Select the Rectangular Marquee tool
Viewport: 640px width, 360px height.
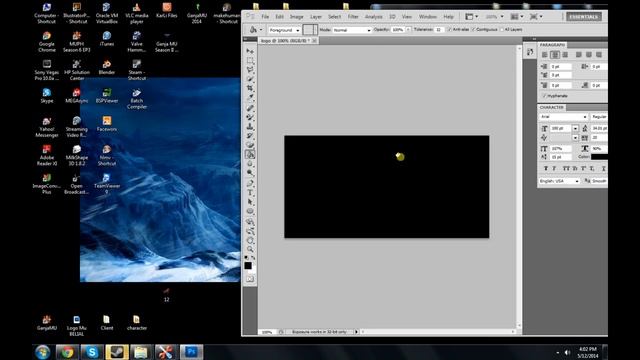pyautogui.click(x=250, y=60)
